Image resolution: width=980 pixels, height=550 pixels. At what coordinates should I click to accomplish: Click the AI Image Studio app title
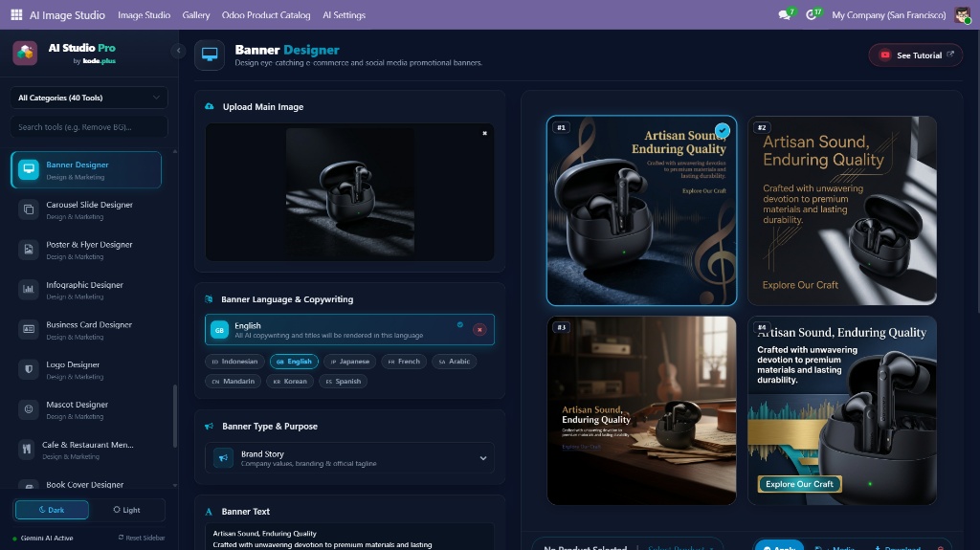tap(67, 15)
